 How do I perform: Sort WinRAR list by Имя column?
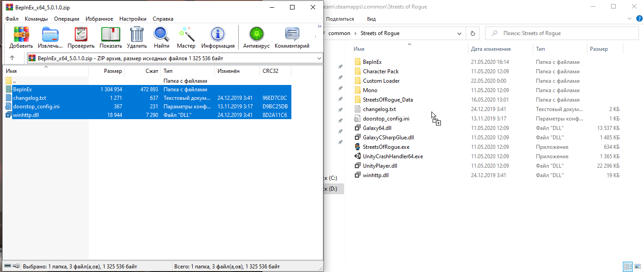[x=45, y=71]
